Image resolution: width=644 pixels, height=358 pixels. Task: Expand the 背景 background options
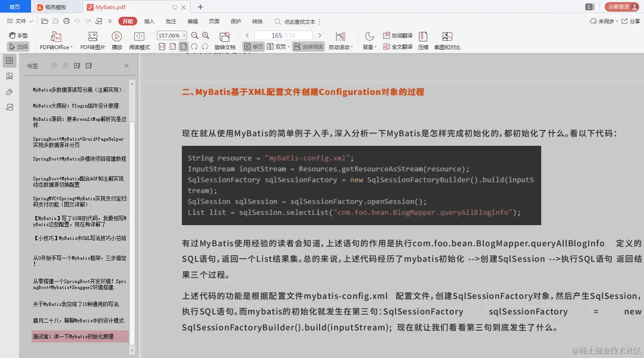point(369,47)
